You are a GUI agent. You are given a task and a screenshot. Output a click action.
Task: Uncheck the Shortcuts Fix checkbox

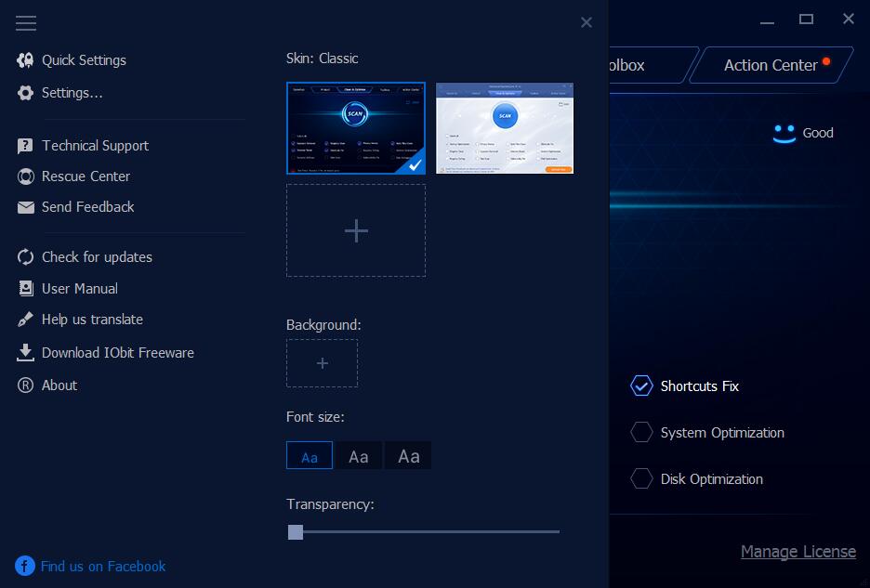coord(641,386)
